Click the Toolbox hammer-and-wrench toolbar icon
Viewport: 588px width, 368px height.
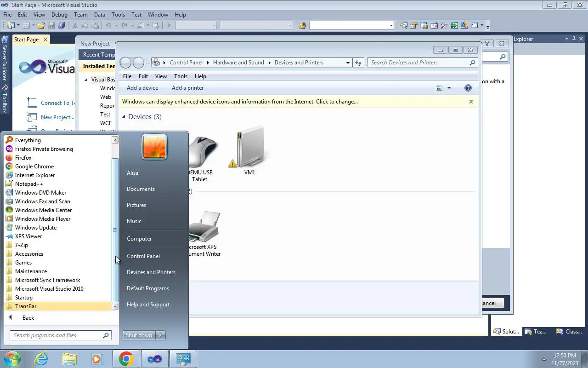click(444, 25)
